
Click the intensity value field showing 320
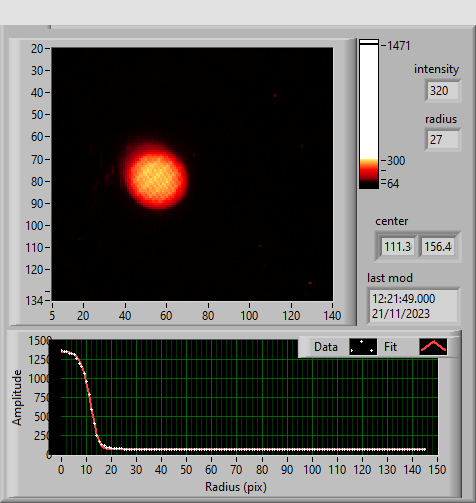point(443,91)
